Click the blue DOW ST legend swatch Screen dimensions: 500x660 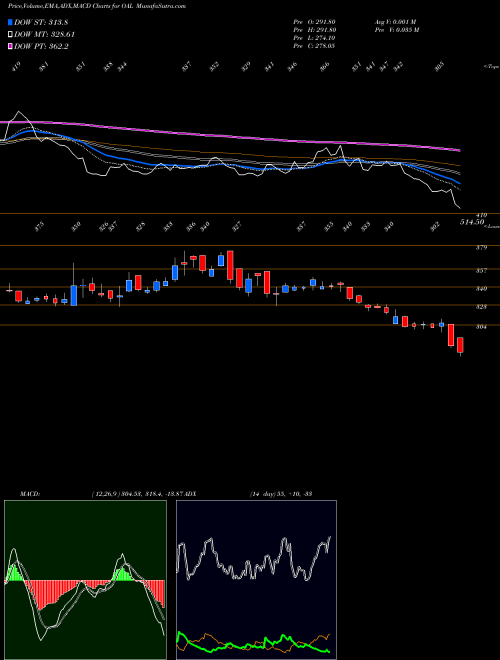pos(11,22)
